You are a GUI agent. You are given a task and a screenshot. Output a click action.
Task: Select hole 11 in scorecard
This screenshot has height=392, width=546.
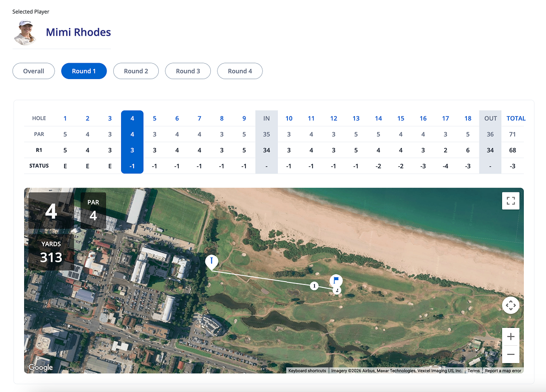(311, 118)
